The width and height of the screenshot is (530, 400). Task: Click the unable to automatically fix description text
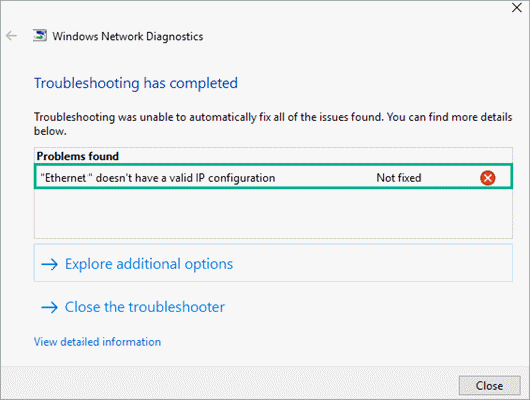coord(273,124)
